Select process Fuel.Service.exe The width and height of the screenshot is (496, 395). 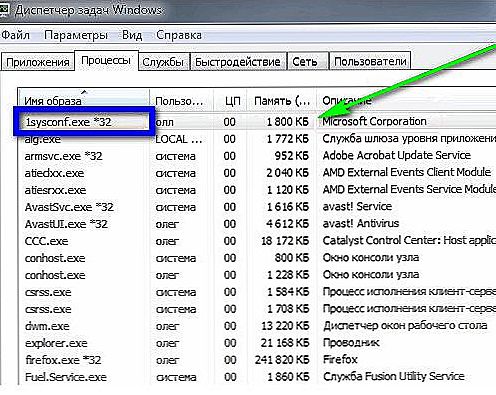66,377
